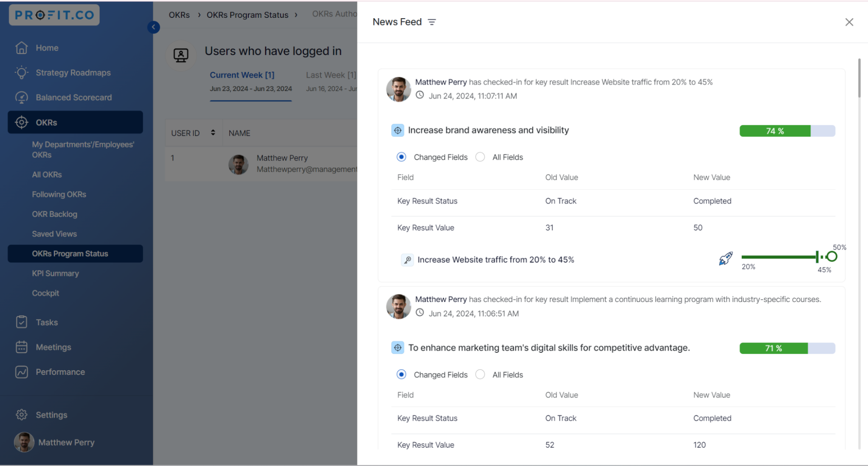
Task: Collapse the sidebar with arrow button
Action: coord(153,27)
